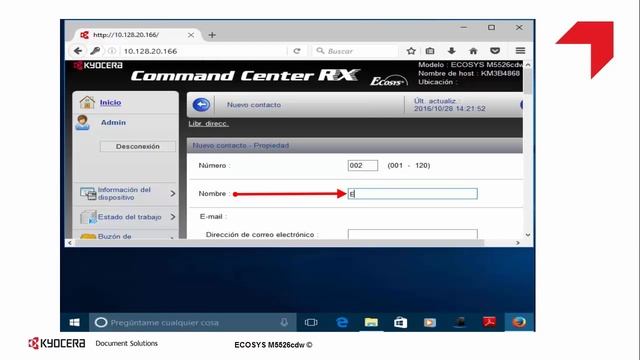Click the site info icon

tap(111, 51)
